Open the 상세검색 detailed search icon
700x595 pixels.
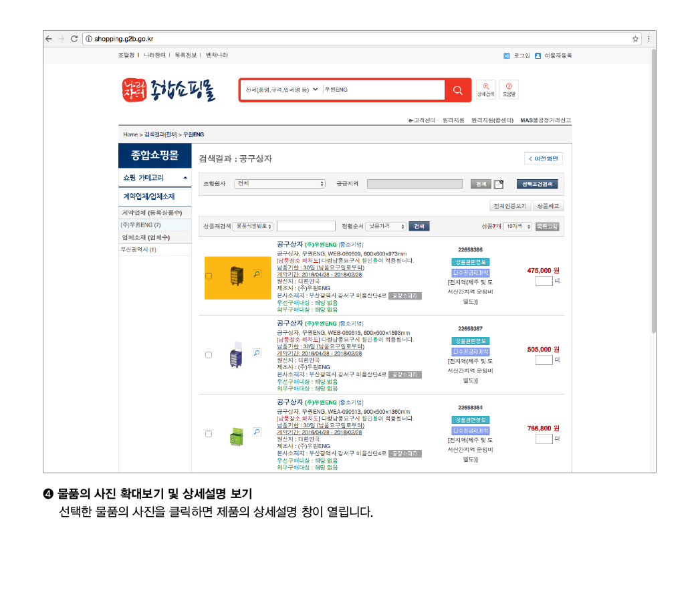(485, 90)
